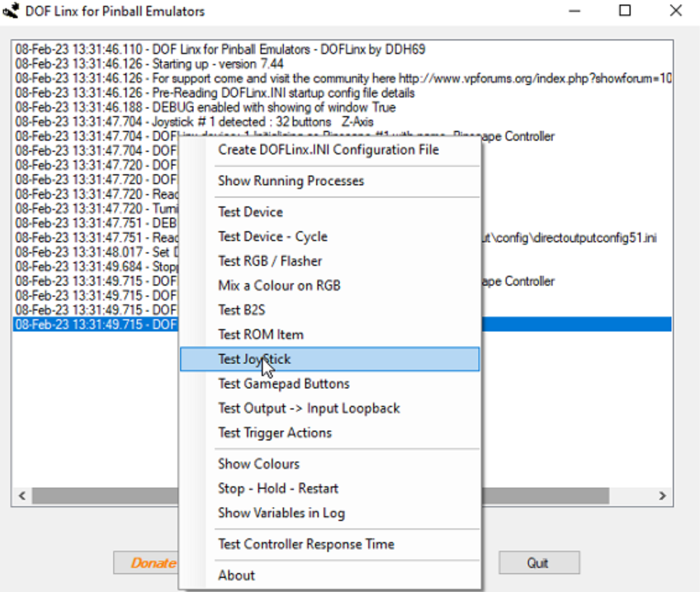Screen dimensions: 700x592
Task: Click the DOF Linx app icon in title bar
Action: coord(11,11)
